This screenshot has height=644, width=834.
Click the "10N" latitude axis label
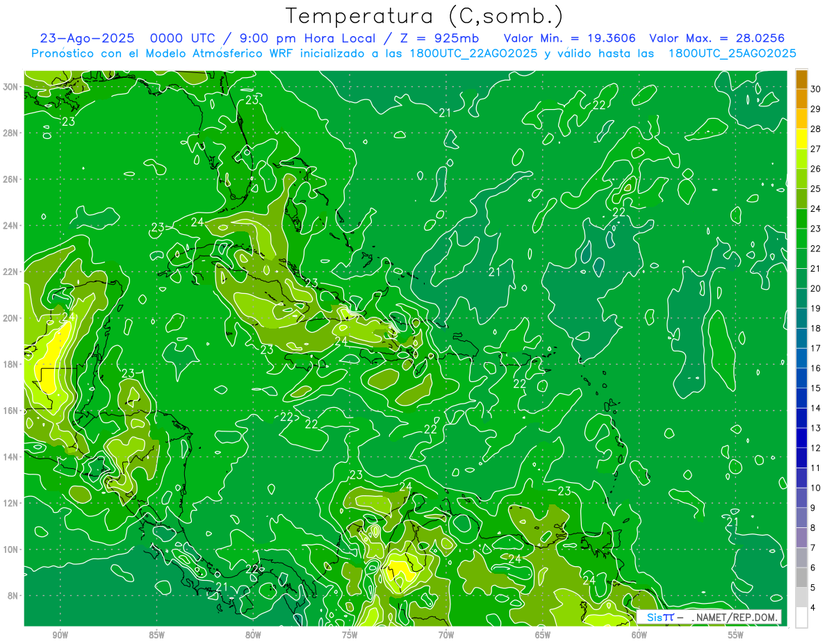[x=11, y=550]
